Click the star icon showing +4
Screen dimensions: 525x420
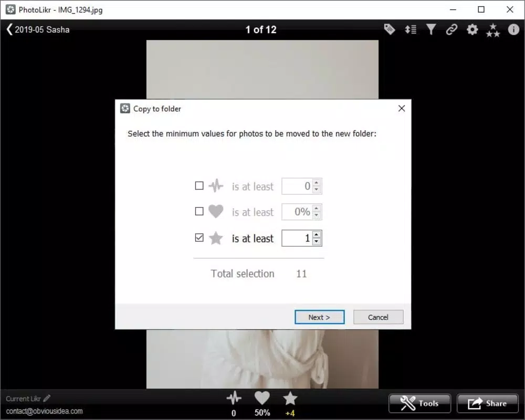(290, 398)
